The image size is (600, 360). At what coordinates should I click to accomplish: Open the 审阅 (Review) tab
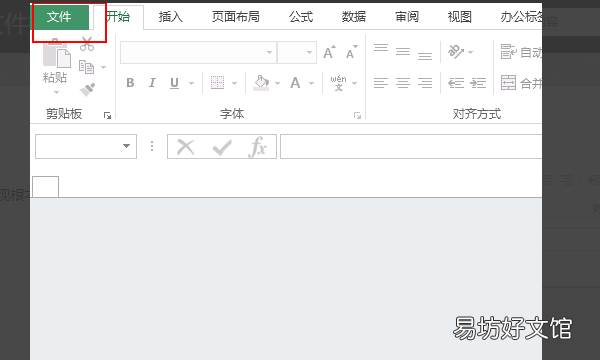pyautogui.click(x=407, y=17)
